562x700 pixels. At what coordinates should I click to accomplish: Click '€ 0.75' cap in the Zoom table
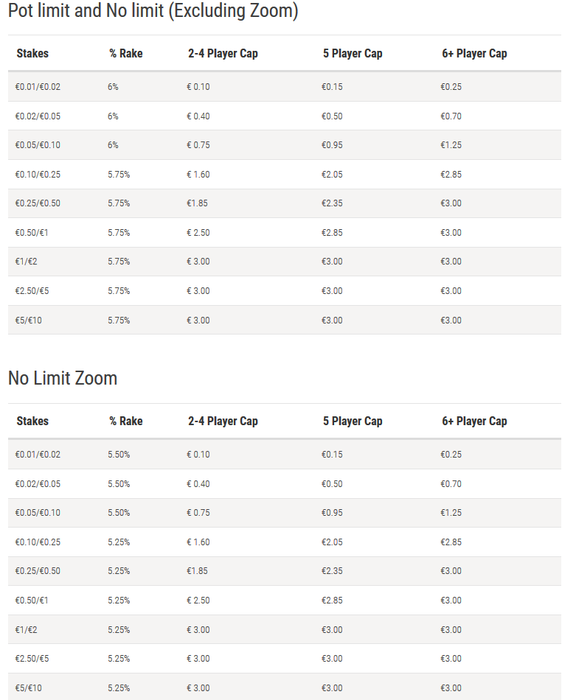(x=198, y=513)
